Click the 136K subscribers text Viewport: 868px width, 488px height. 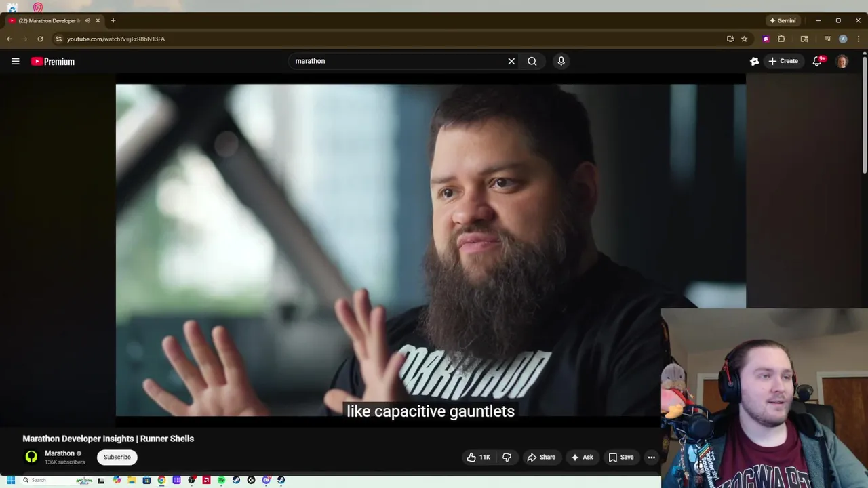pyautogui.click(x=65, y=462)
